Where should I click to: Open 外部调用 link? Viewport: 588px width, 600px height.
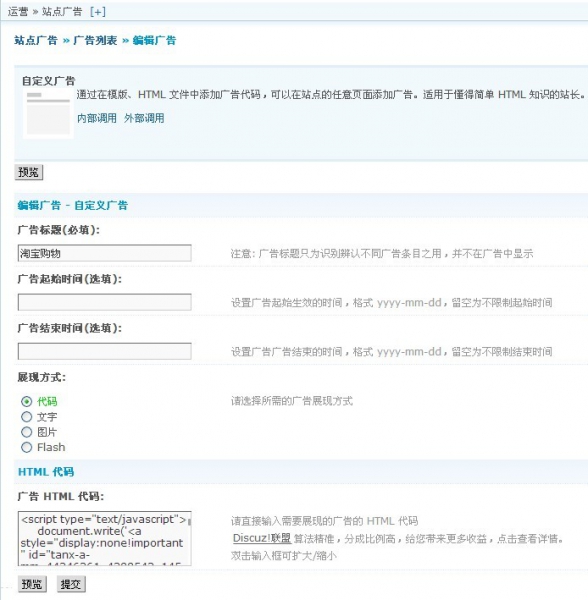point(144,118)
